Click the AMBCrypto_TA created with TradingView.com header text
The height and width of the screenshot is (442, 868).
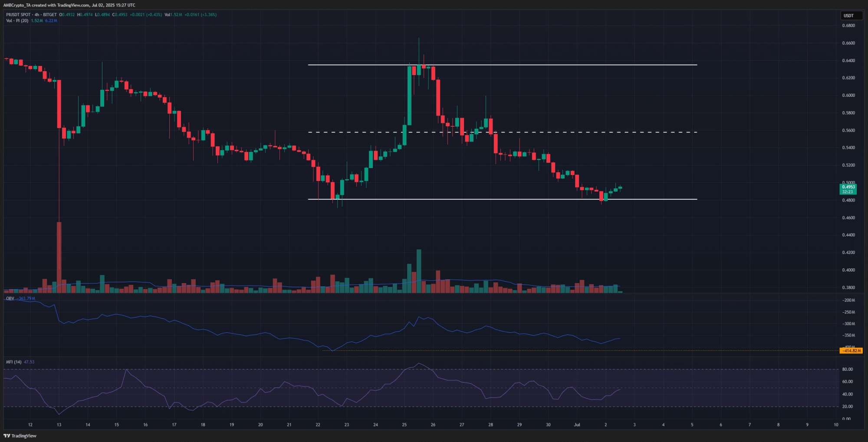coord(69,5)
